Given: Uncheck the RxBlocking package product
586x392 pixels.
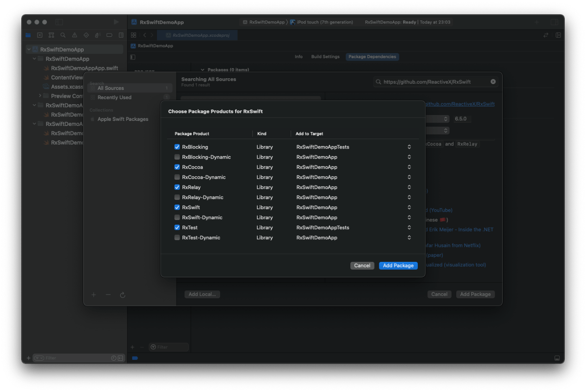Looking at the screenshot, I should click(x=177, y=147).
